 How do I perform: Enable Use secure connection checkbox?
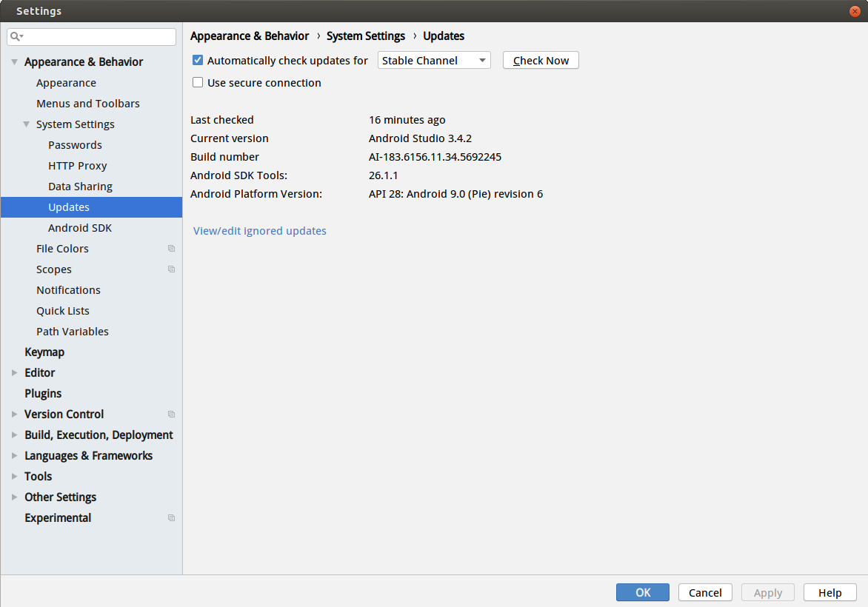[x=198, y=82]
